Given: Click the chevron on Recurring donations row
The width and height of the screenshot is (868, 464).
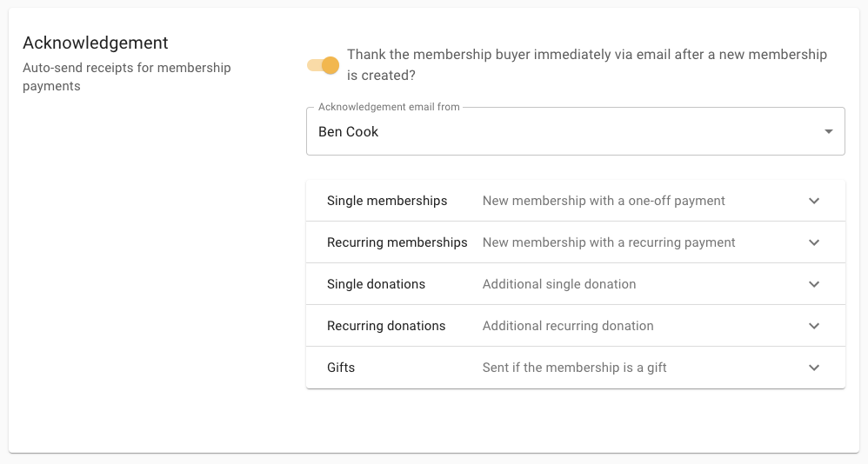Looking at the screenshot, I should [814, 326].
